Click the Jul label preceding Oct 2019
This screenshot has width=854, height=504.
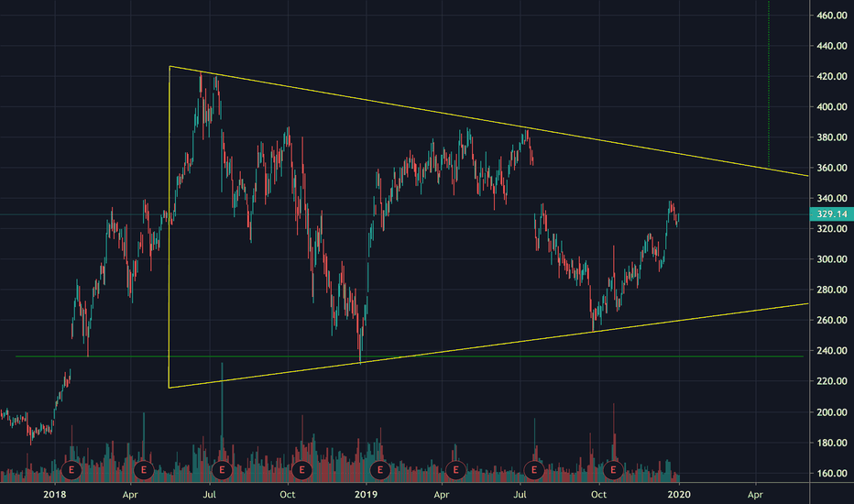[520, 495]
